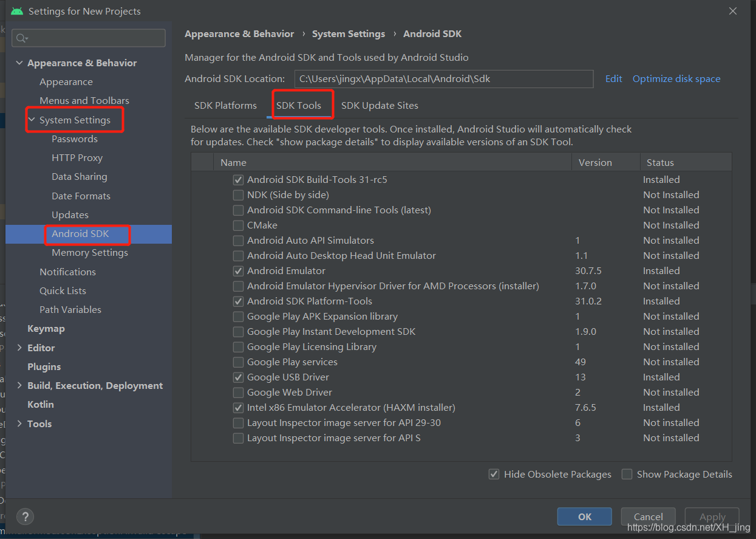Open HTTP Proxy settings

point(77,158)
